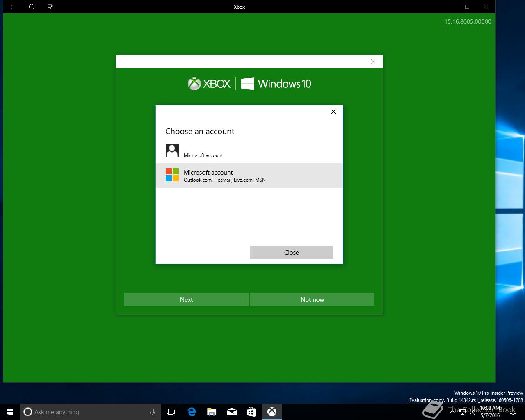The width and height of the screenshot is (525, 420).
Task: Click the Close button in account dialog
Action: (292, 252)
